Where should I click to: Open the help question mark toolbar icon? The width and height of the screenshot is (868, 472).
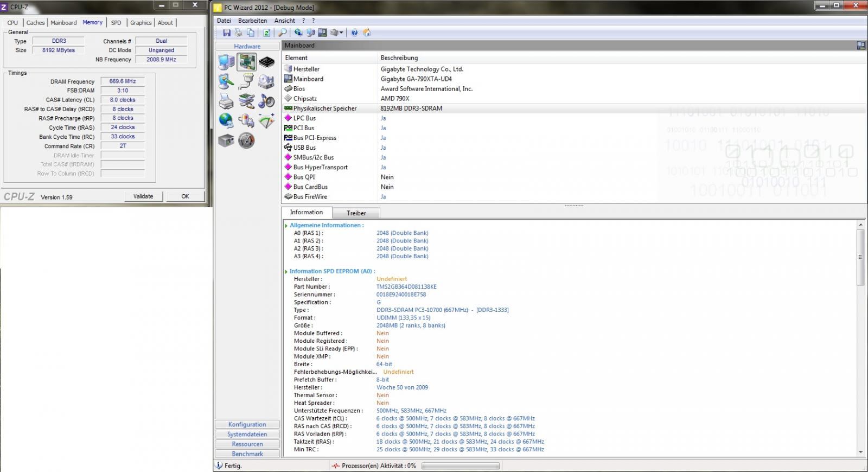(x=354, y=33)
